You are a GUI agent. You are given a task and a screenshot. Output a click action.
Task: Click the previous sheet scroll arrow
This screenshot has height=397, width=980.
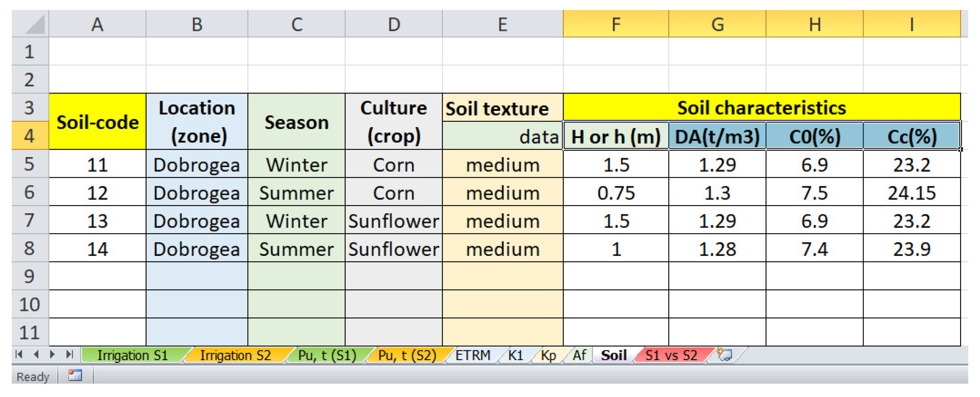36,354
